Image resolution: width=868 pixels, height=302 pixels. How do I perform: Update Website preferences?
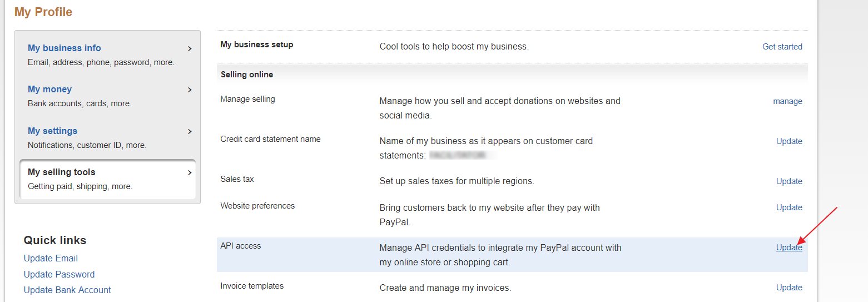pyautogui.click(x=789, y=207)
